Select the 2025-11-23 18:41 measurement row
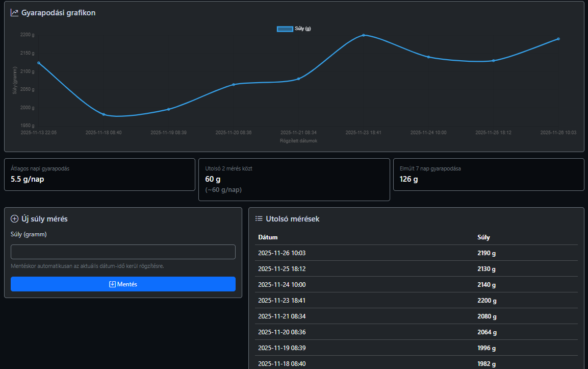Screen dimensions: 588x369 (x=416, y=301)
